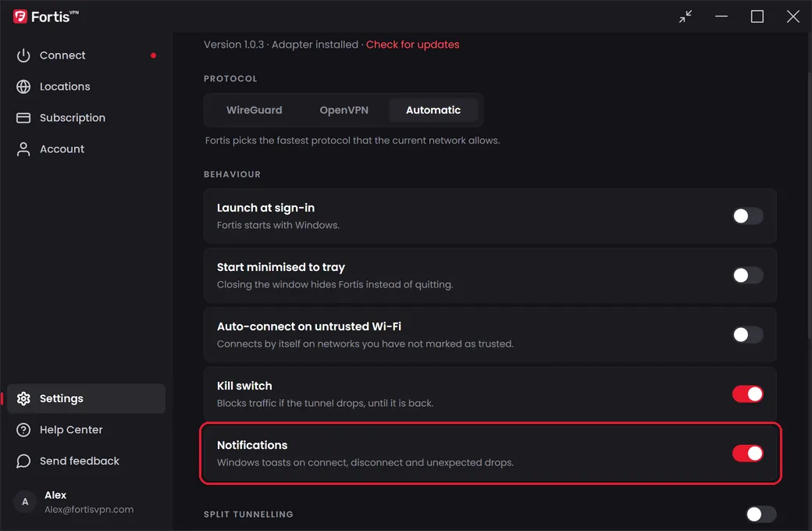
Task: Close the Fortis window
Action: click(792, 16)
